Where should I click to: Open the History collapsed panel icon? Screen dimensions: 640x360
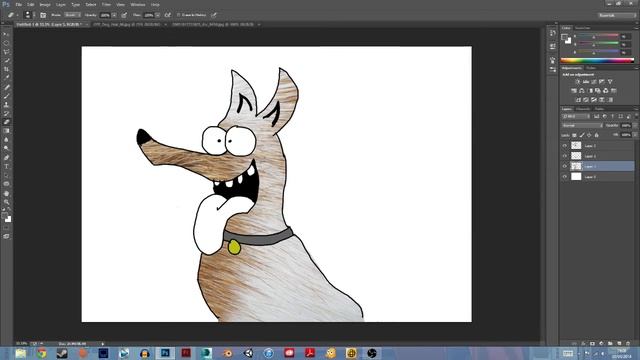(553, 33)
